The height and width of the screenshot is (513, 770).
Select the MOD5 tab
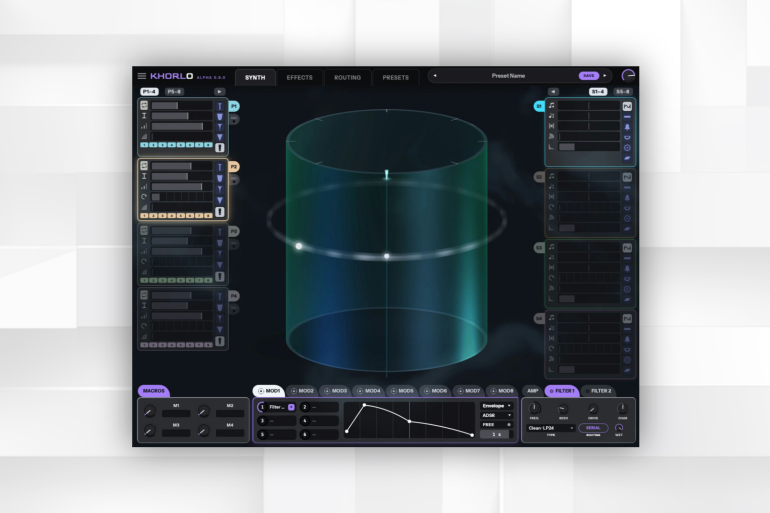402,391
